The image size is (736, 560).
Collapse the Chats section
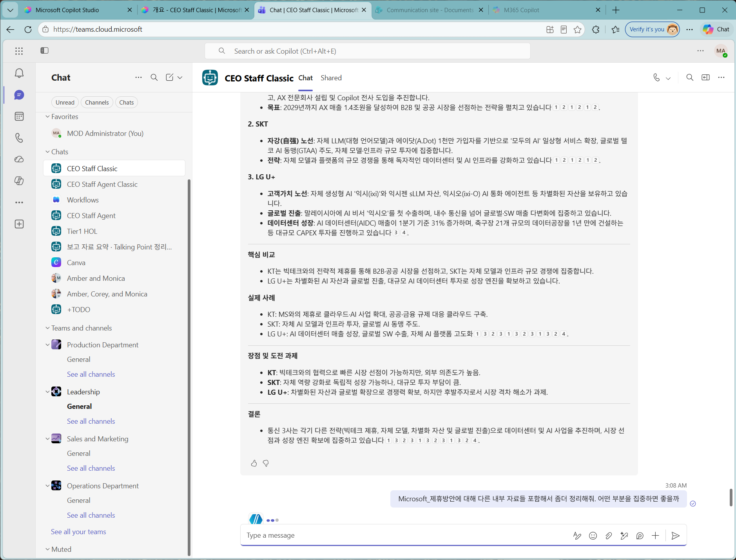pyautogui.click(x=47, y=152)
